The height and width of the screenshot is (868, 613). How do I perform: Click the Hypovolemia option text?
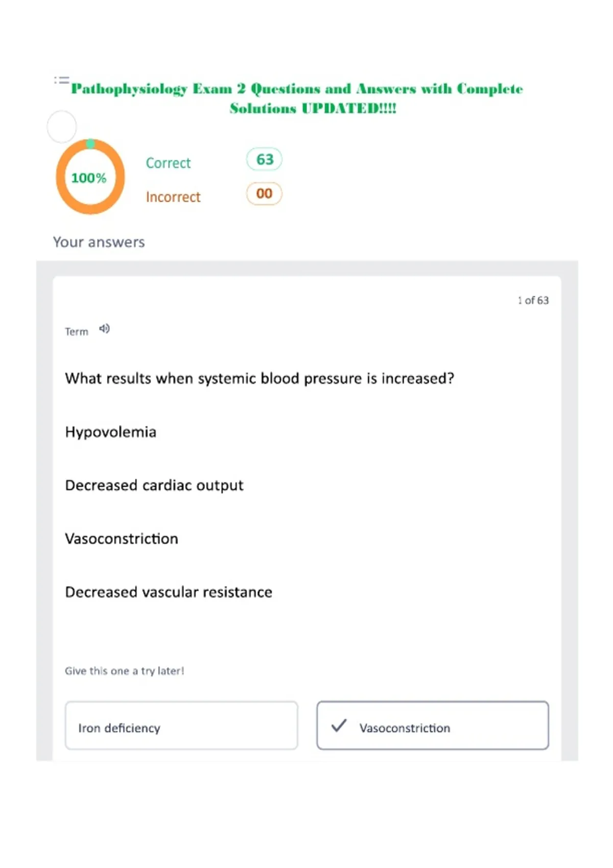click(111, 432)
